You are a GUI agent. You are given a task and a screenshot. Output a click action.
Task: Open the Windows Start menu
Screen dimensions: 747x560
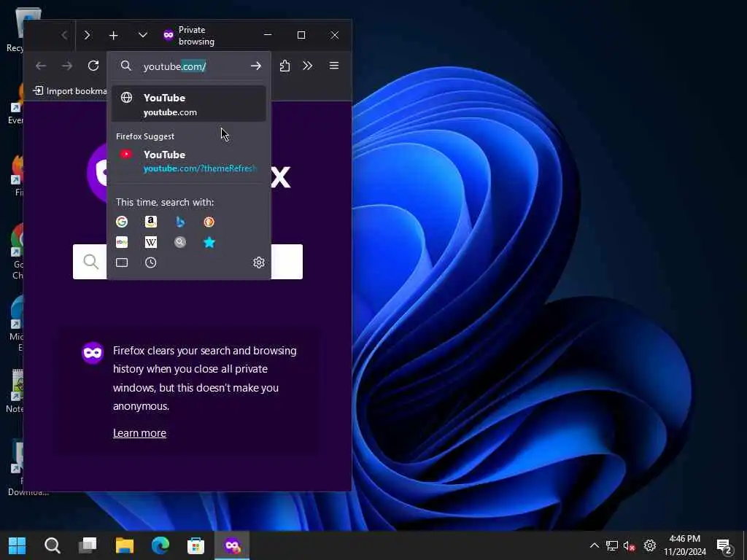[18, 545]
